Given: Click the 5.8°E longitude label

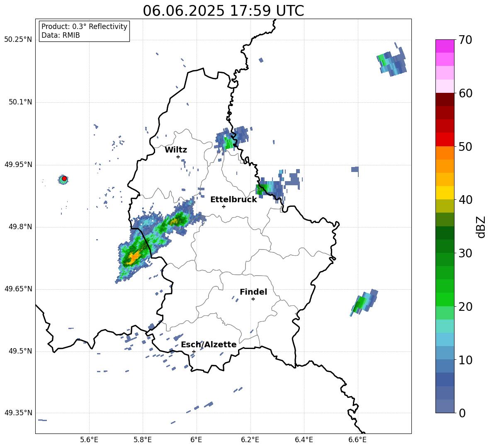Looking at the screenshot, I should pyautogui.click(x=143, y=440).
